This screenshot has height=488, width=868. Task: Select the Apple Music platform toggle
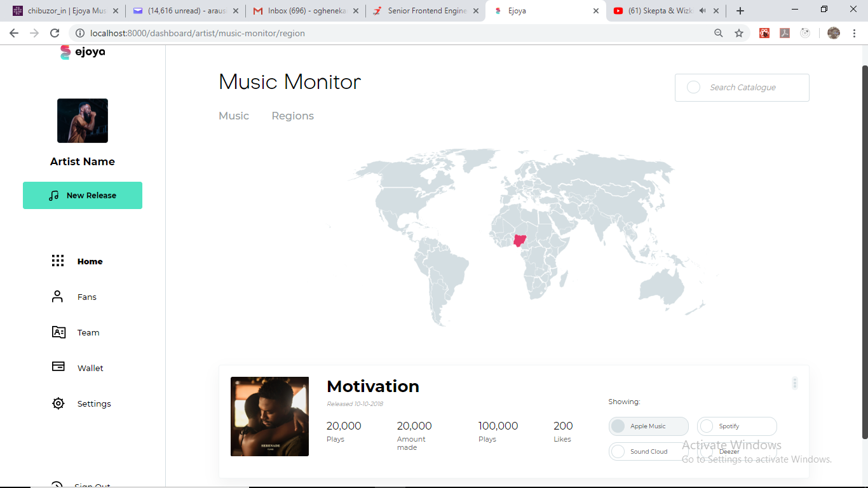(648, 426)
